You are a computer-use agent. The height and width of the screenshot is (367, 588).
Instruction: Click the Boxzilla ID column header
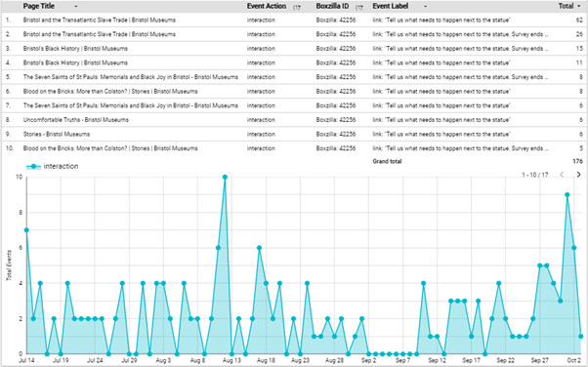pos(332,6)
